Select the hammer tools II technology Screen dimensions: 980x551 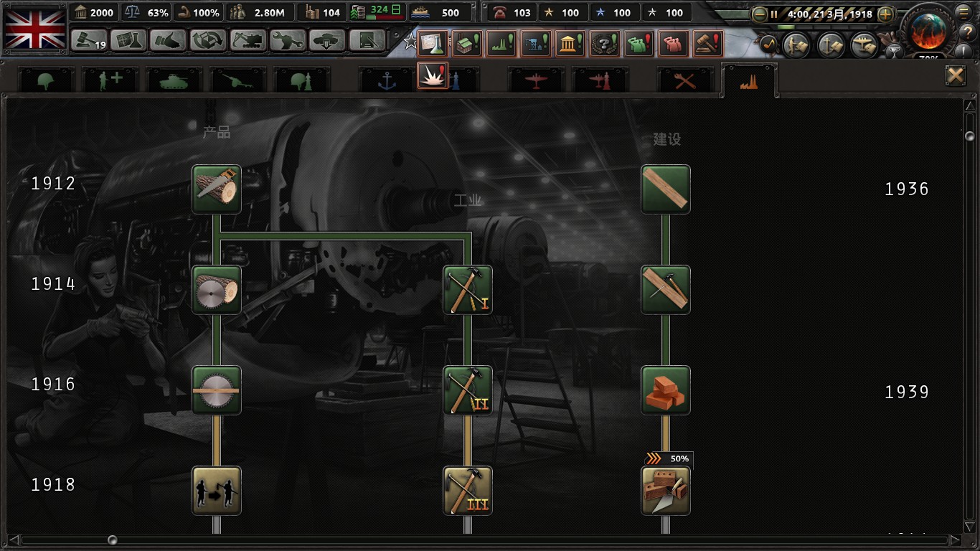point(468,390)
